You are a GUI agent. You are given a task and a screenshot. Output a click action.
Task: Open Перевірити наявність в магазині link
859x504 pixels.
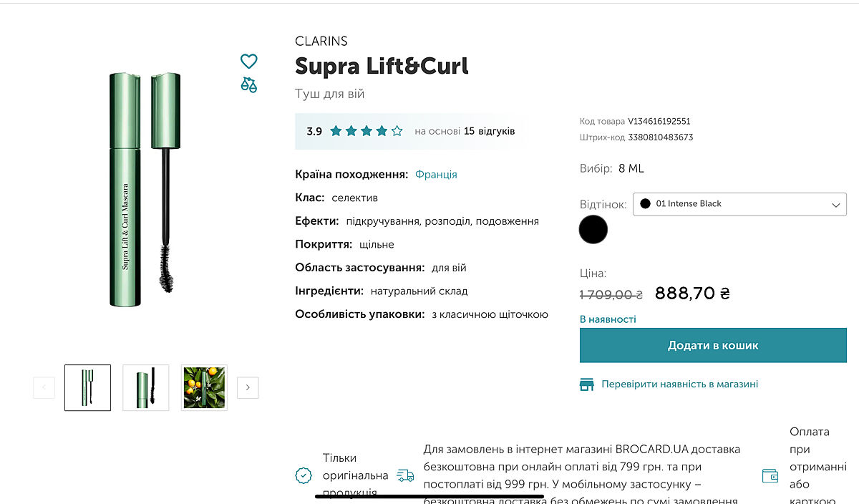point(679,384)
